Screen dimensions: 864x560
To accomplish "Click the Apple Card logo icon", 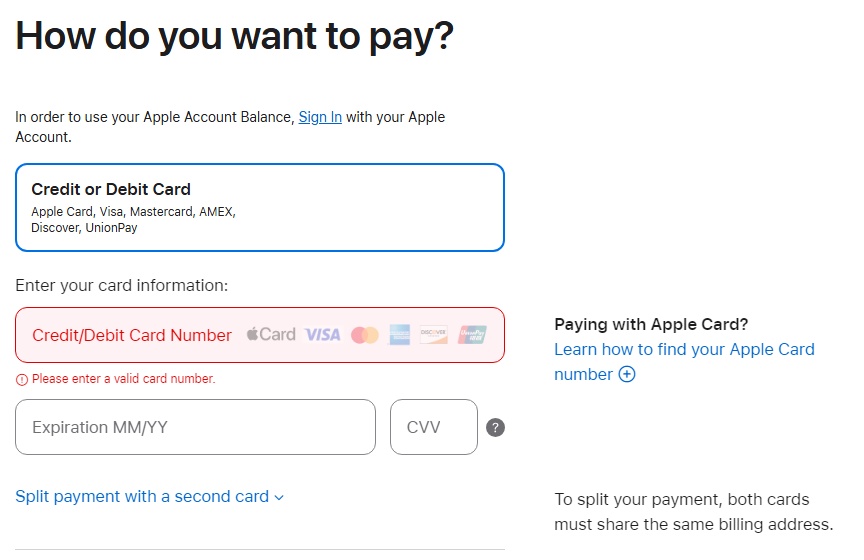I will (271, 334).
